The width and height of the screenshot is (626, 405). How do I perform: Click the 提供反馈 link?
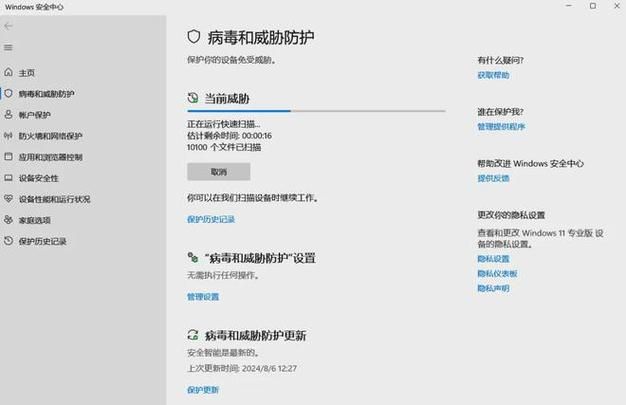pyautogui.click(x=493, y=178)
